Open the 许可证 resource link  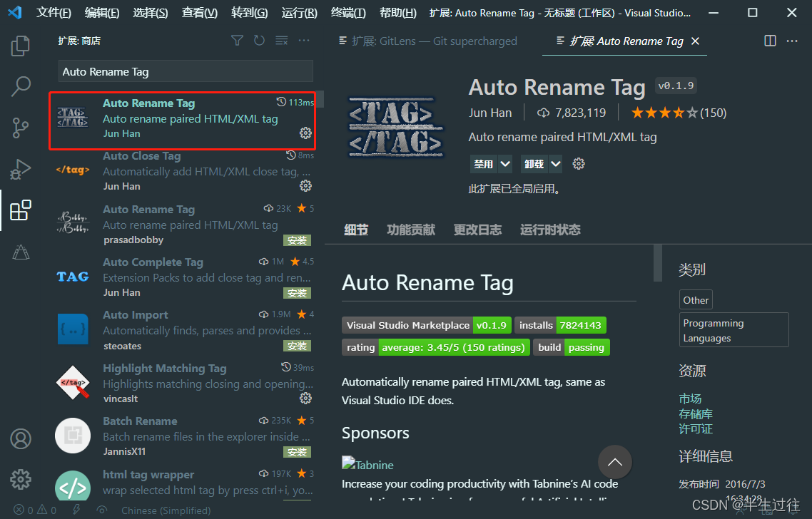pos(696,429)
